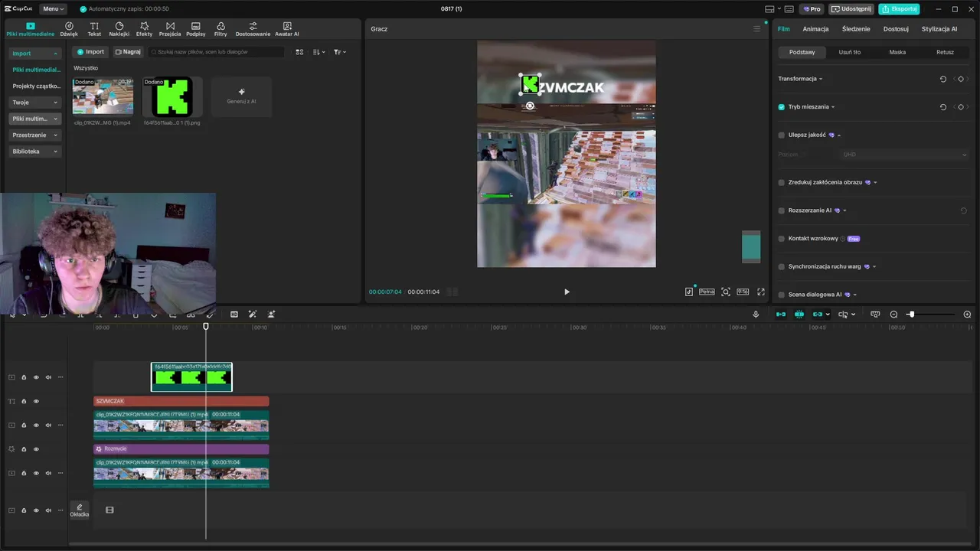Hide the SZVMCZAK text track
This screenshot has height=551, width=980.
click(x=36, y=401)
